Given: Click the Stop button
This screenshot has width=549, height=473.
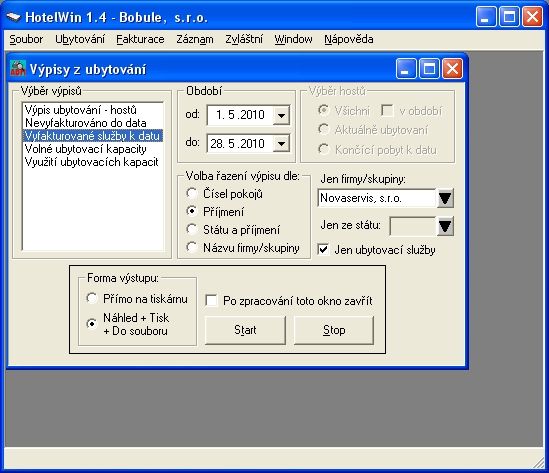Looking at the screenshot, I should [x=334, y=330].
